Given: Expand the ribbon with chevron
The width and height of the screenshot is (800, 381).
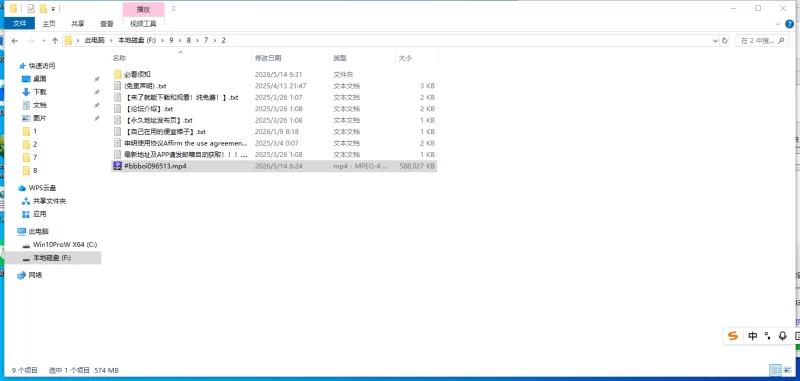Looking at the screenshot, I should [x=778, y=24].
